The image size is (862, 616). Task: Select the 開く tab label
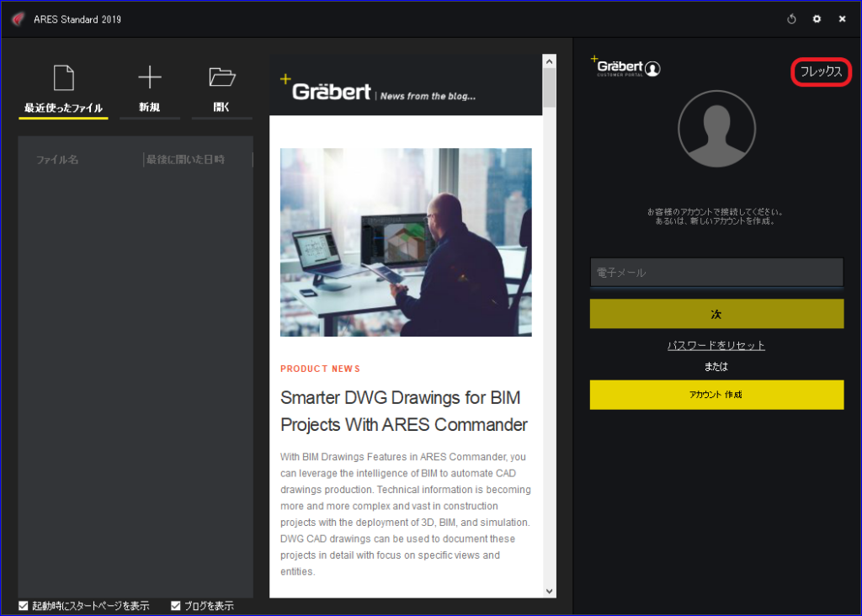221,107
